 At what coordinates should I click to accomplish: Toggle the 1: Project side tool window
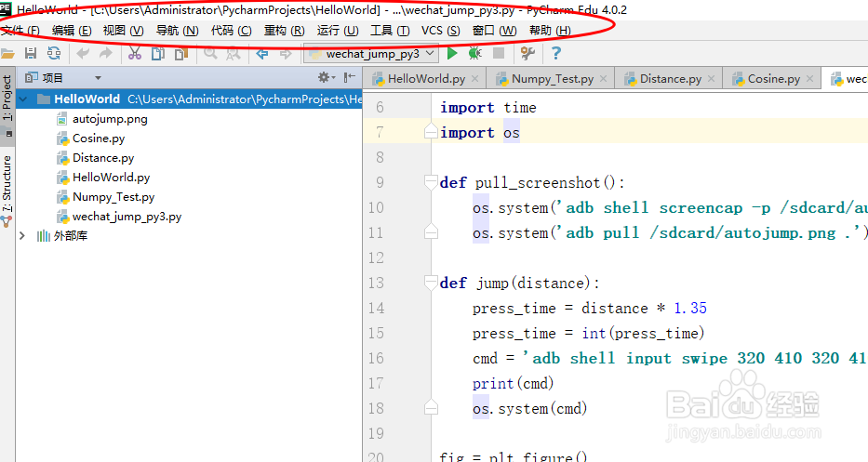[7, 105]
